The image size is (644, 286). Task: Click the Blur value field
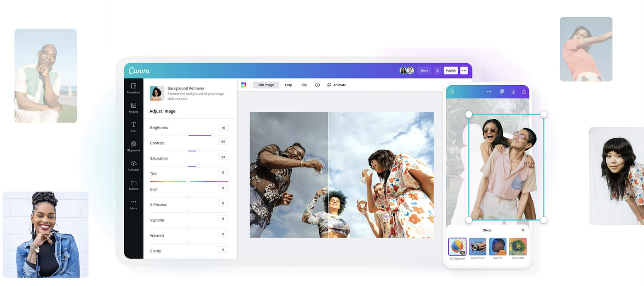click(x=223, y=188)
